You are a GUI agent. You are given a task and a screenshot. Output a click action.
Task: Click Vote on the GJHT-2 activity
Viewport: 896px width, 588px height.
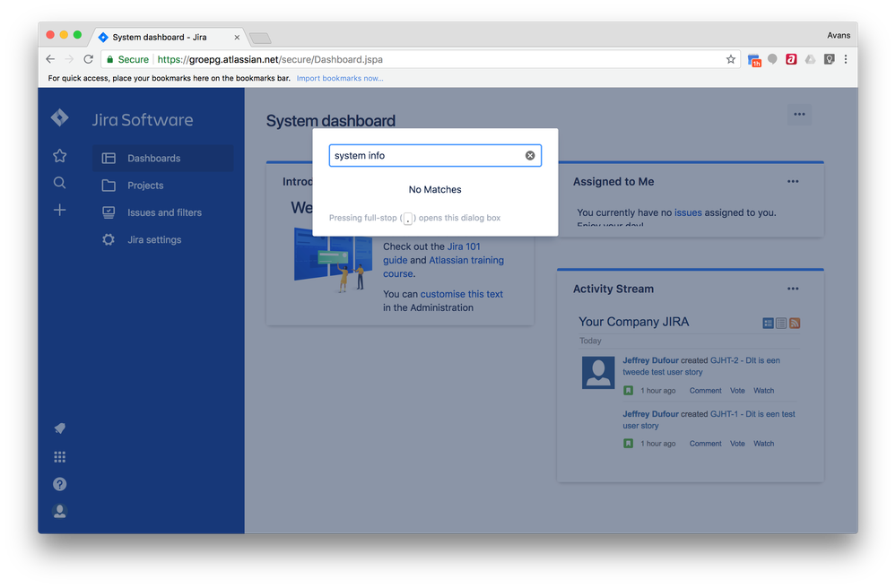coord(737,391)
